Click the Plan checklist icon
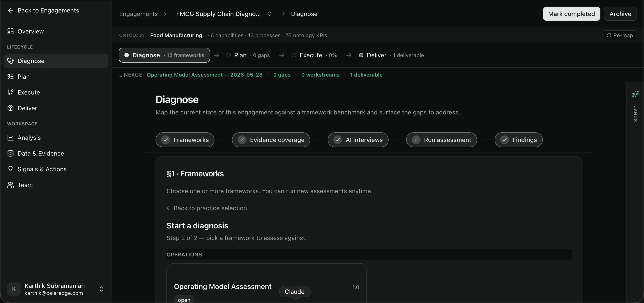This screenshot has height=303, width=644. [10, 76]
